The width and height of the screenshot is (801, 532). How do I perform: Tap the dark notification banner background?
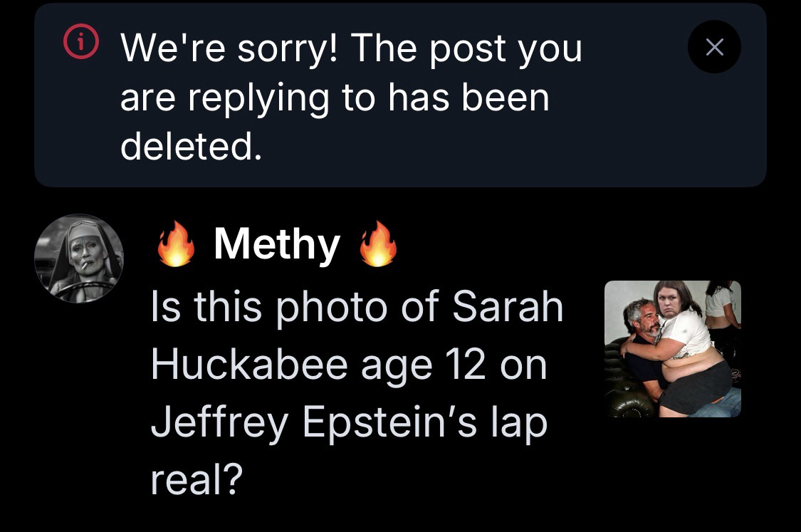pos(641,142)
